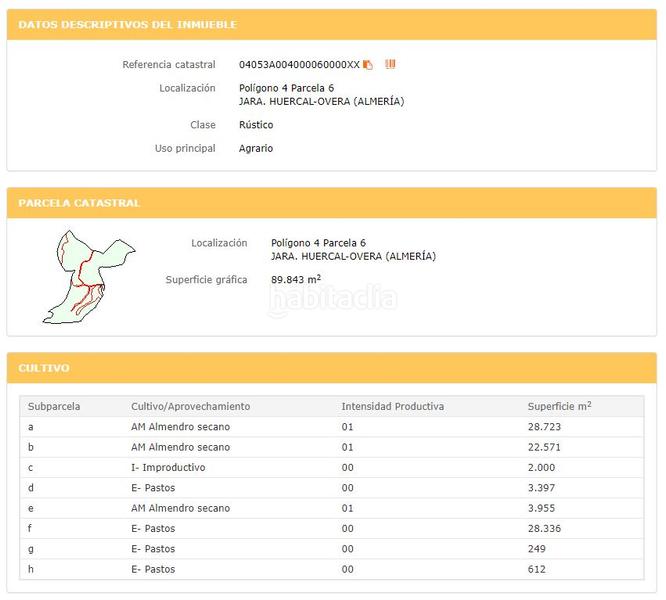Select subparcela 'a' in the table

[x=31, y=427]
